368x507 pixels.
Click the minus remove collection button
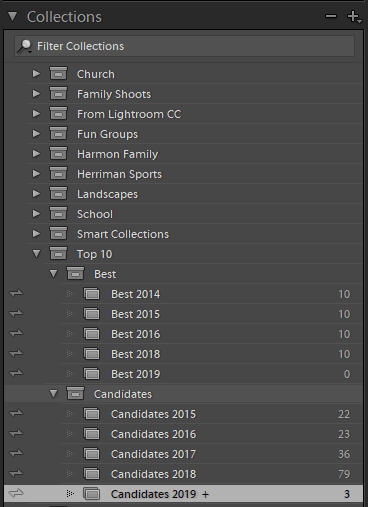[331, 16]
